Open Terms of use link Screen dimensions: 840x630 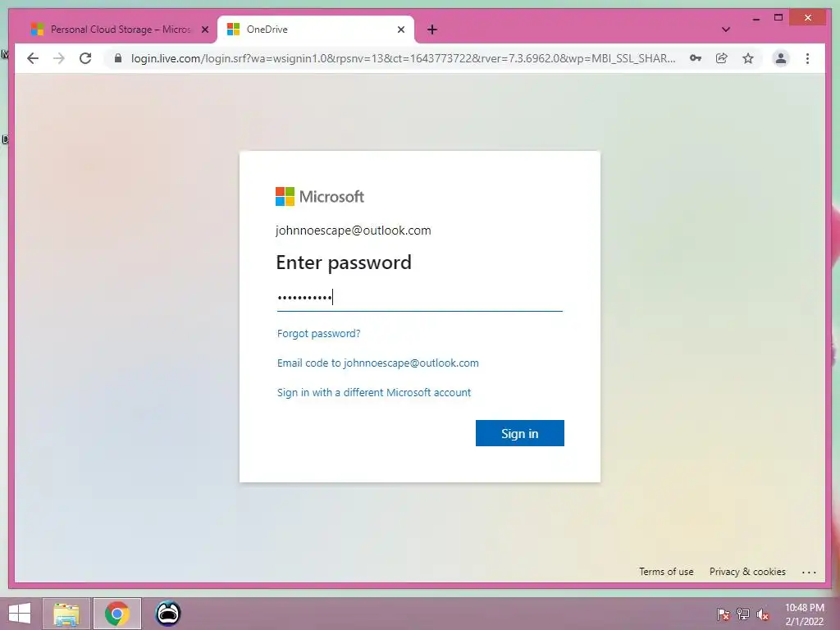(666, 572)
